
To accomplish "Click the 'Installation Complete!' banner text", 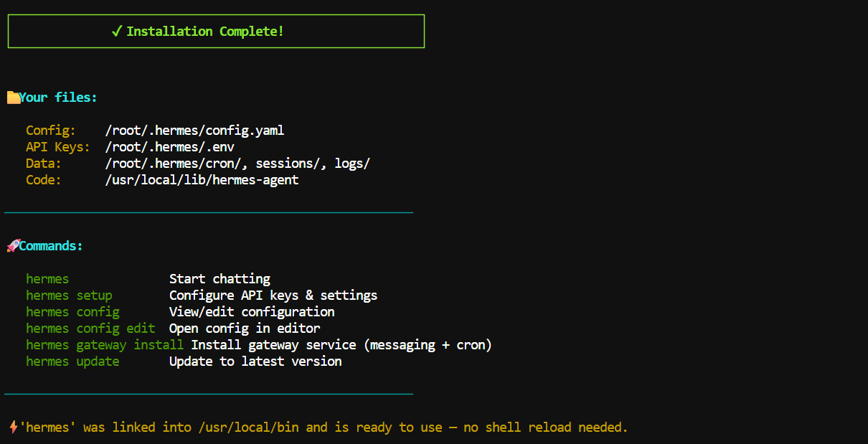I will click(205, 32).
